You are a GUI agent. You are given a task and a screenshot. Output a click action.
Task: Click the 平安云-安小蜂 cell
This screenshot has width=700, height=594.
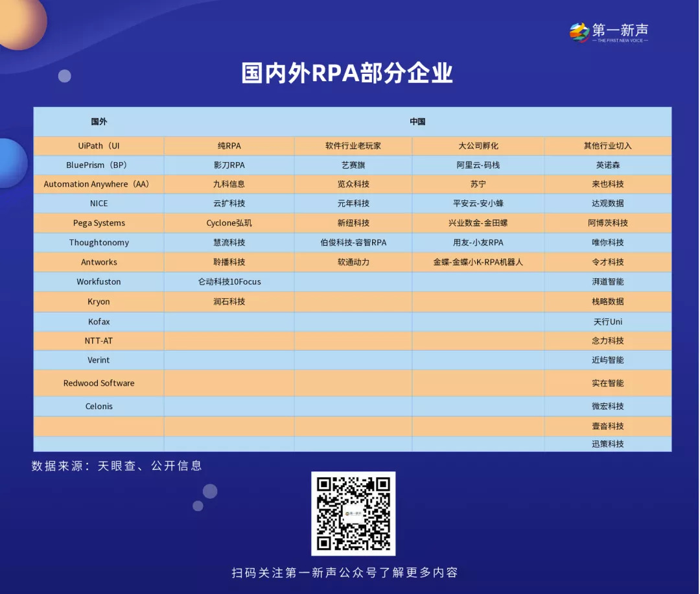478,203
